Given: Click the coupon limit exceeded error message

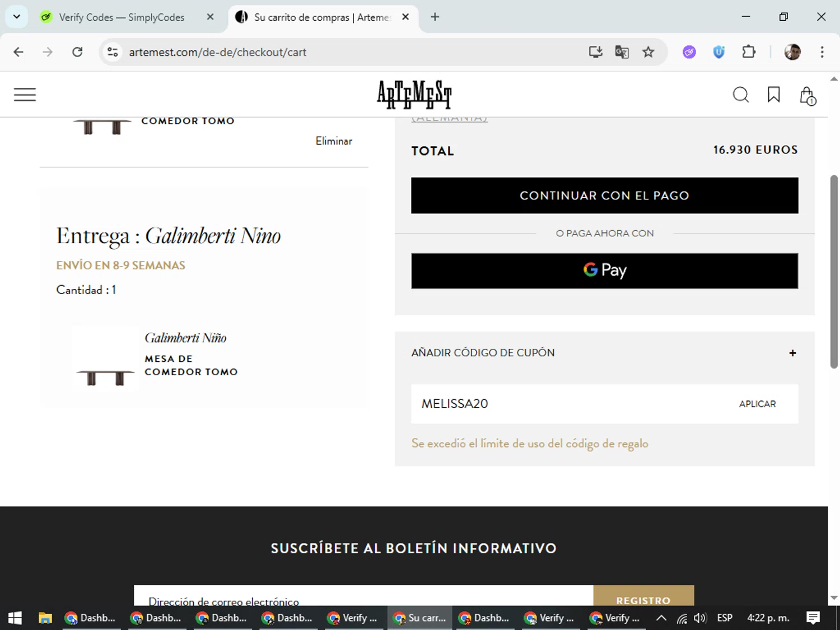Looking at the screenshot, I should click(x=530, y=444).
